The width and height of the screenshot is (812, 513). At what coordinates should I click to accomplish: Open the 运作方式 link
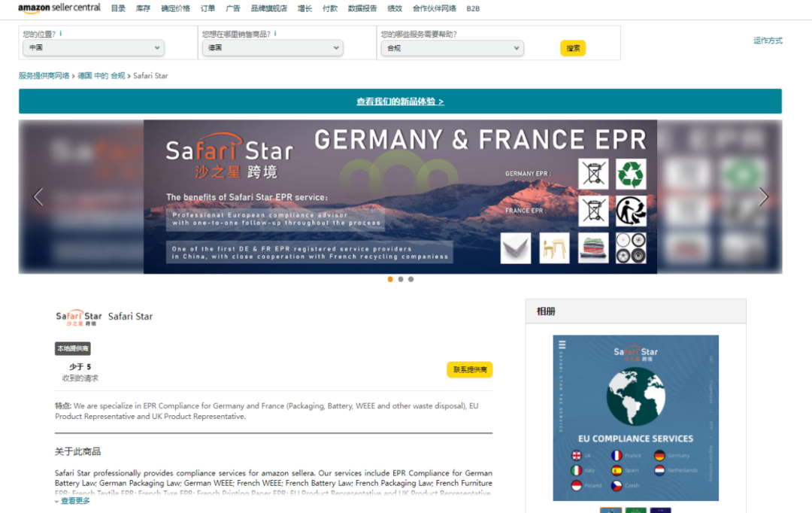pyautogui.click(x=768, y=41)
